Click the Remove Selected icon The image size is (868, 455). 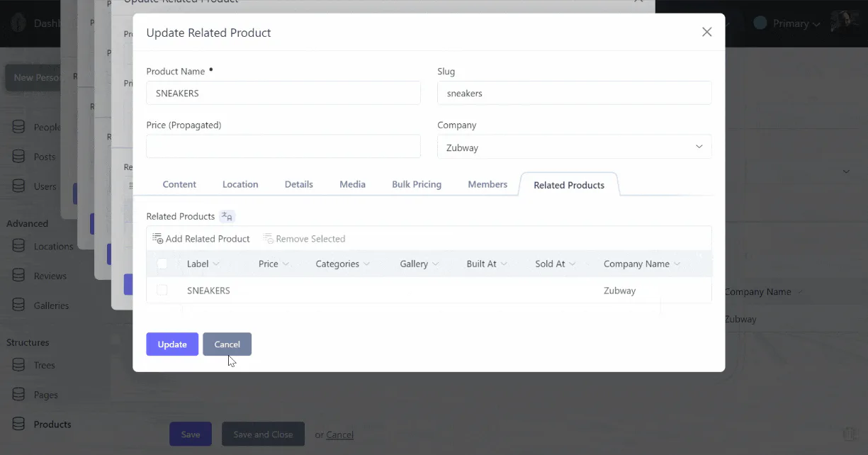[268, 239]
